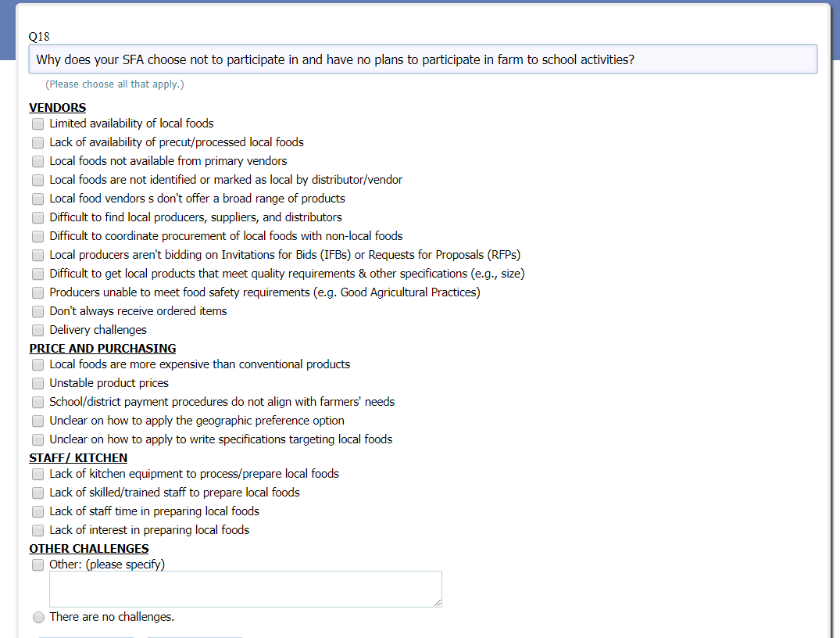
Task: Check 'Producers unable to meet food safety requirements'
Action: (38, 292)
